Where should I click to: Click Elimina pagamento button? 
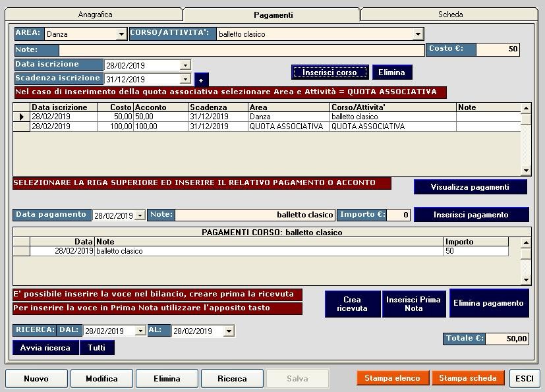tap(488, 303)
